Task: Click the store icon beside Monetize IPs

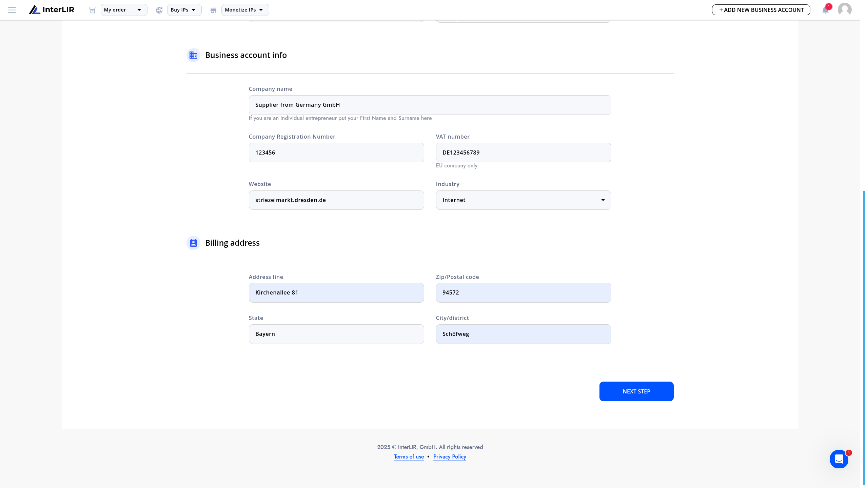Action: click(x=213, y=10)
